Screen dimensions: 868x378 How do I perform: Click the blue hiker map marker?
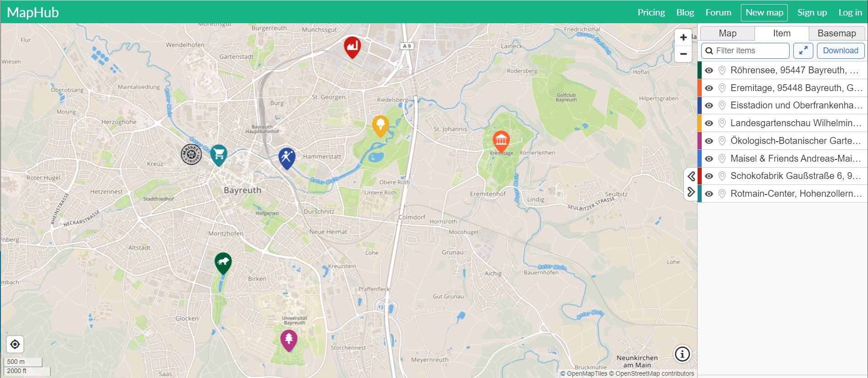[287, 158]
